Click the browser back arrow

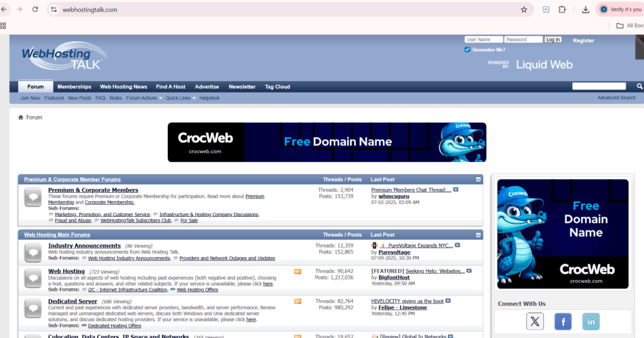point(4,9)
